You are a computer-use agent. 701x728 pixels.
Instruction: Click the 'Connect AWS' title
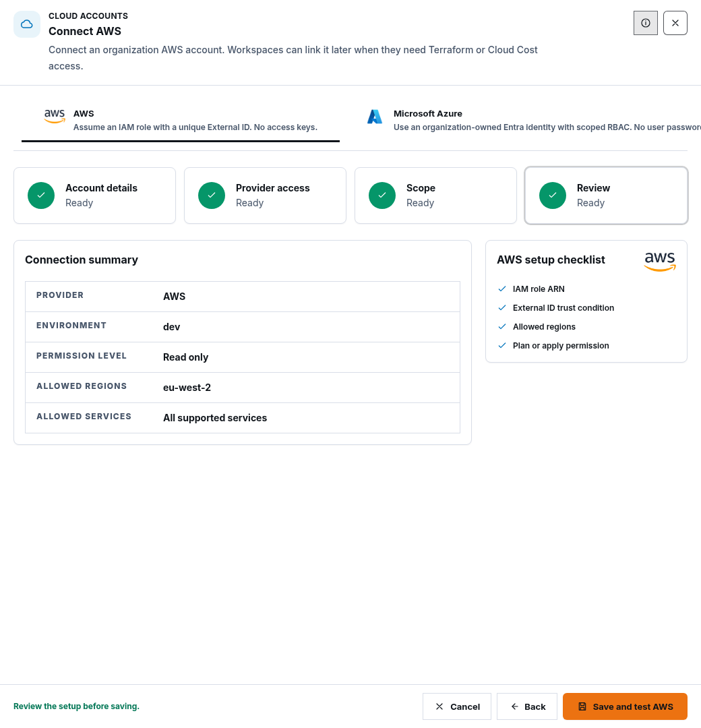coord(85,31)
